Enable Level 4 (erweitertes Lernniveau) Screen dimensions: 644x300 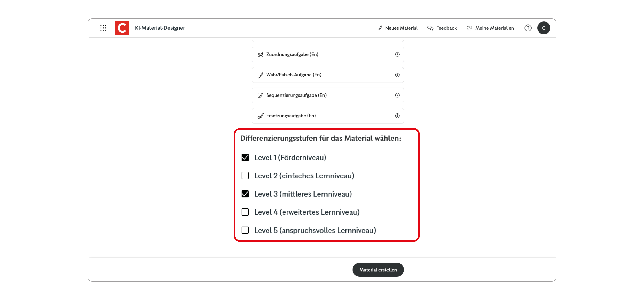click(x=245, y=212)
